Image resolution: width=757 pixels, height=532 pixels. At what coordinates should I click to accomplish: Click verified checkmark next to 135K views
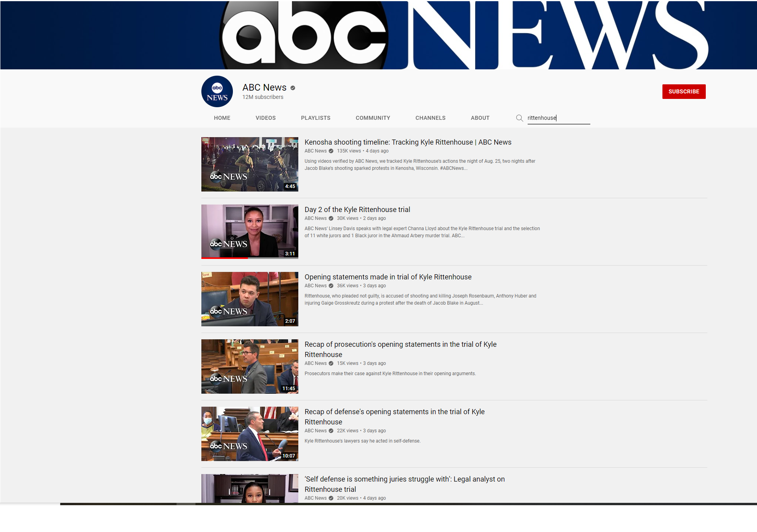click(331, 151)
